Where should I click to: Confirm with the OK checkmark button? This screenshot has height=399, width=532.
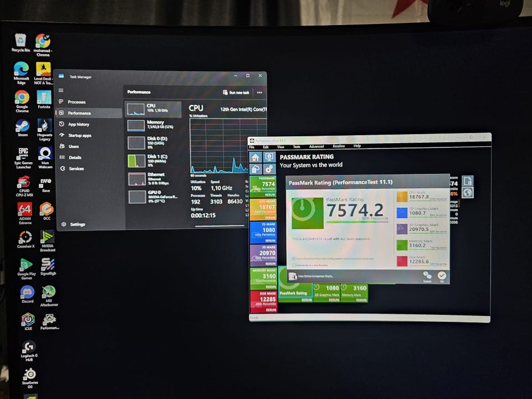tap(442, 277)
